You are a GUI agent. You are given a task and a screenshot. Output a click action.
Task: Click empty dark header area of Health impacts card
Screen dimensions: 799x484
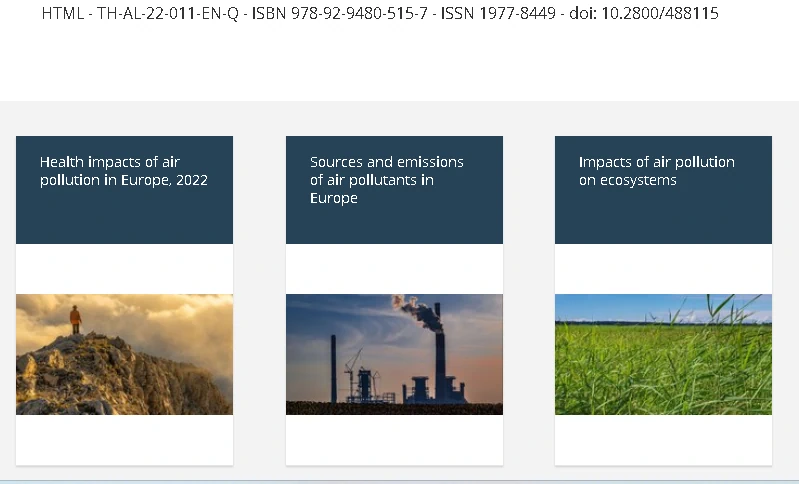click(124, 220)
